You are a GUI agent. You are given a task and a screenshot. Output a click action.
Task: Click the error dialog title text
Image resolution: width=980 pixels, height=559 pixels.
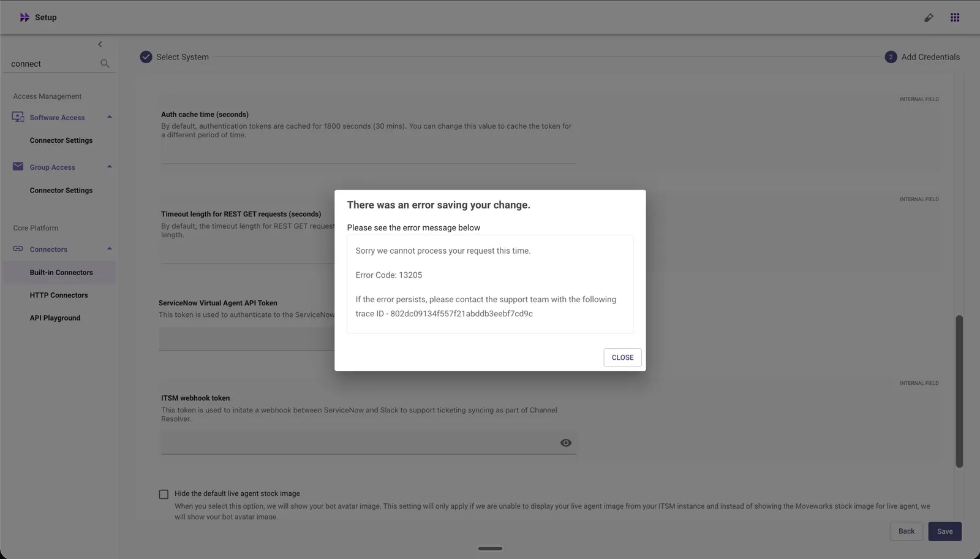tap(439, 205)
